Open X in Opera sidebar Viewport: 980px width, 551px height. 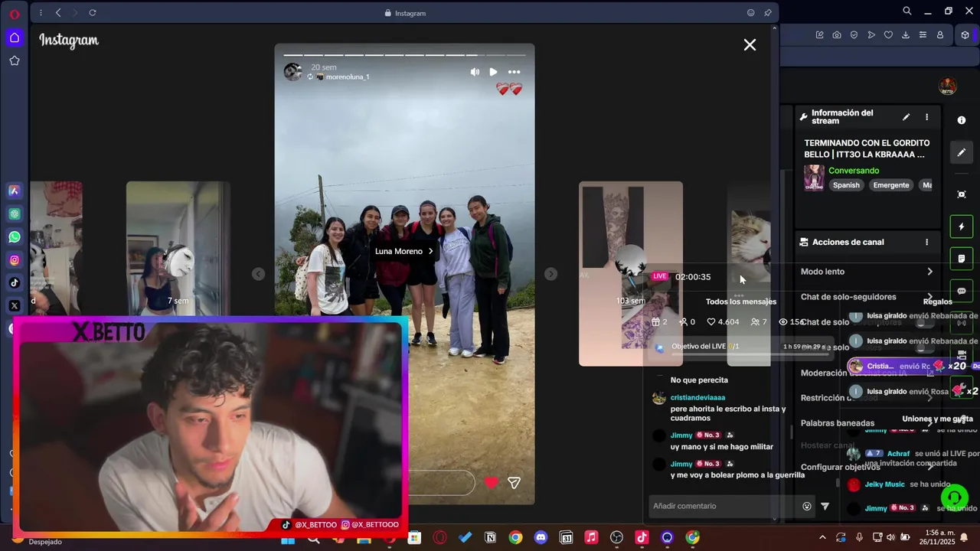click(x=15, y=306)
